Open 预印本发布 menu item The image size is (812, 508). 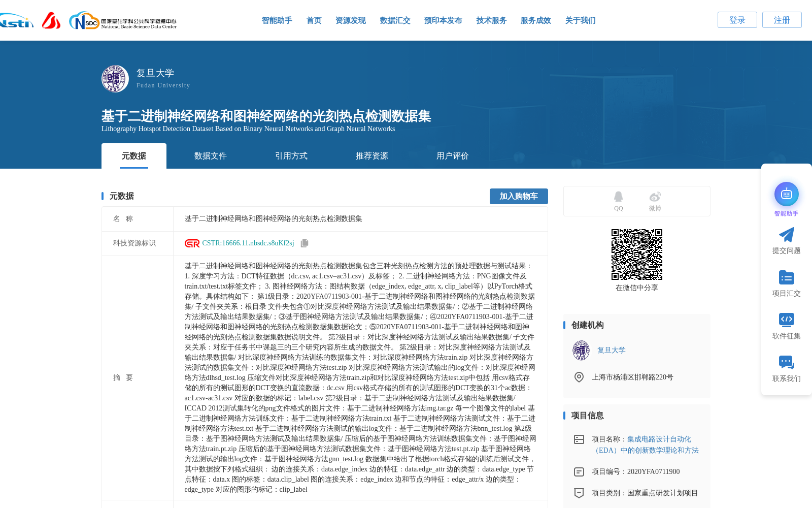(x=443, y=20)
